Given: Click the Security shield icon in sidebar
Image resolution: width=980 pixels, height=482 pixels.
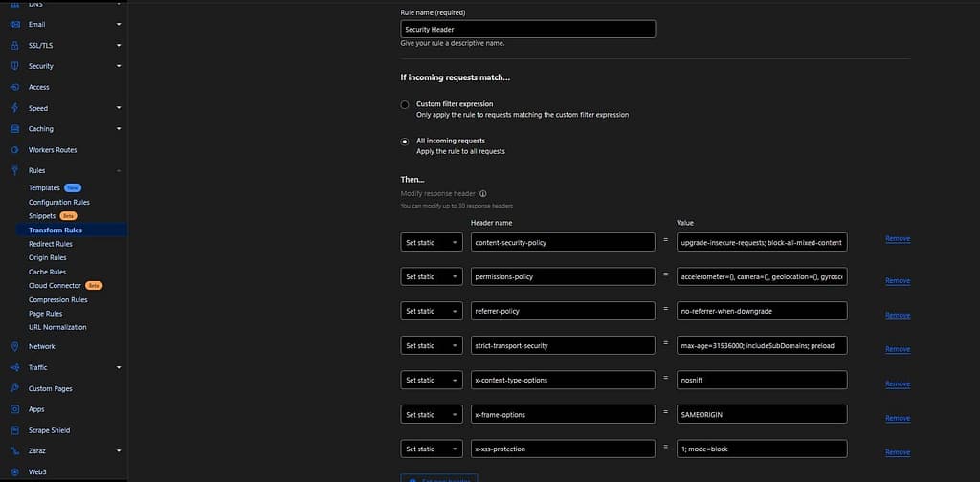Looking at the screenshot, I should (14, 66).
